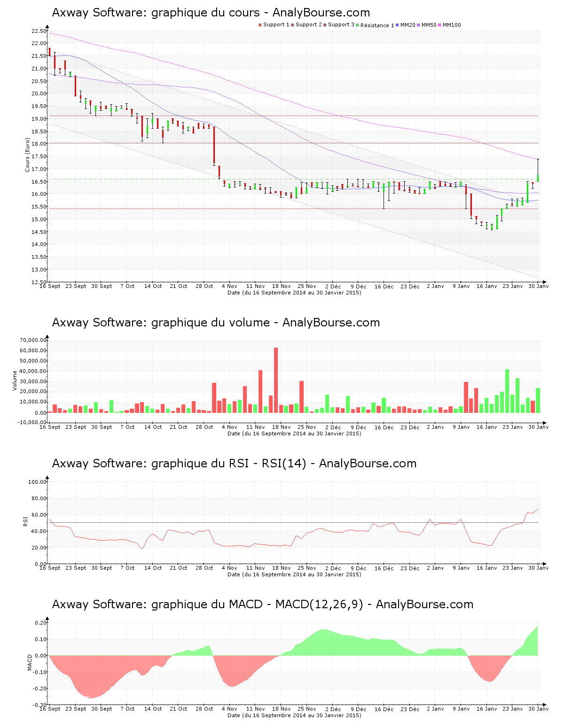Select the 'MM100' legend label
Image resolution: width=564 pixels, height=728 pixels.
click(x=452, y=25)
